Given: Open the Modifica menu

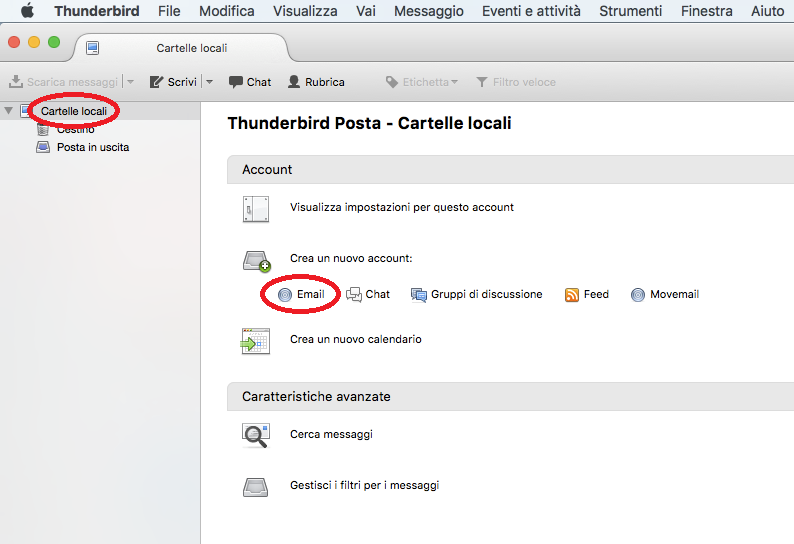Looking at the screenshot, I should coord(226,11).
